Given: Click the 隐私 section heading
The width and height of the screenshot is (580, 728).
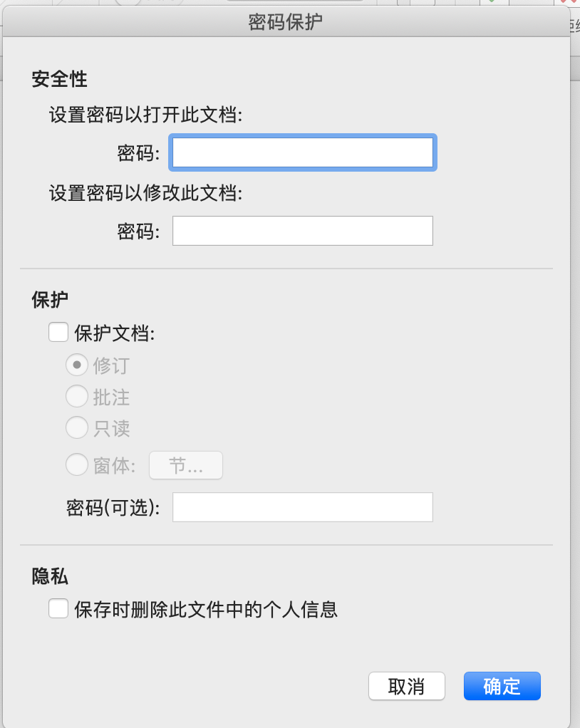Looking at the screenshot, I should (x=50, y=576).
